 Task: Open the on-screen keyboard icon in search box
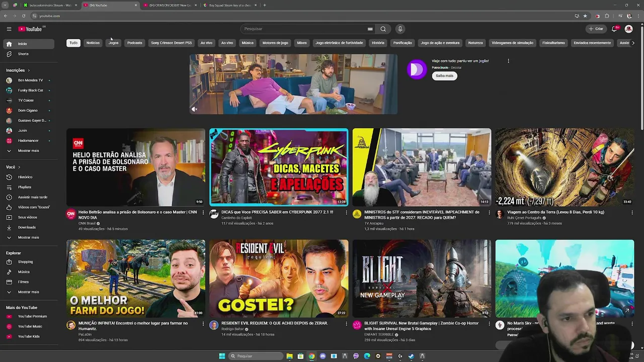[370, 29]
